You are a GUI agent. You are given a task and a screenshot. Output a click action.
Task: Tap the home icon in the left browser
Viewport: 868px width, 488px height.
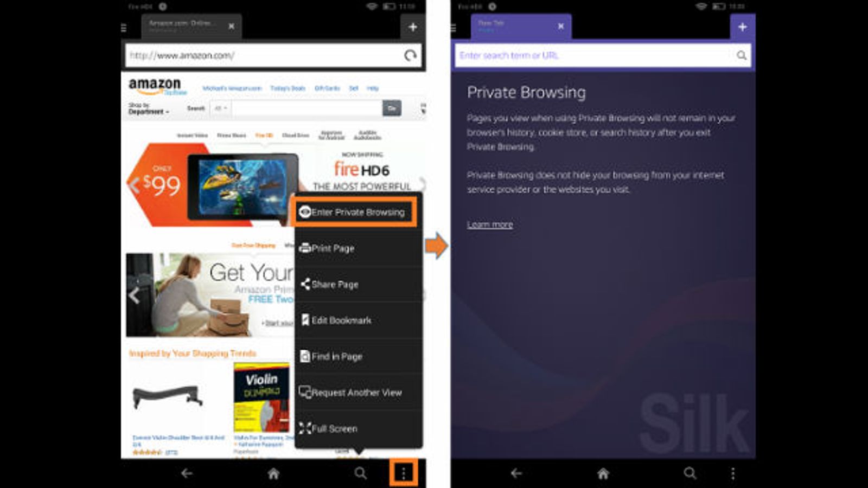(273, 473)
